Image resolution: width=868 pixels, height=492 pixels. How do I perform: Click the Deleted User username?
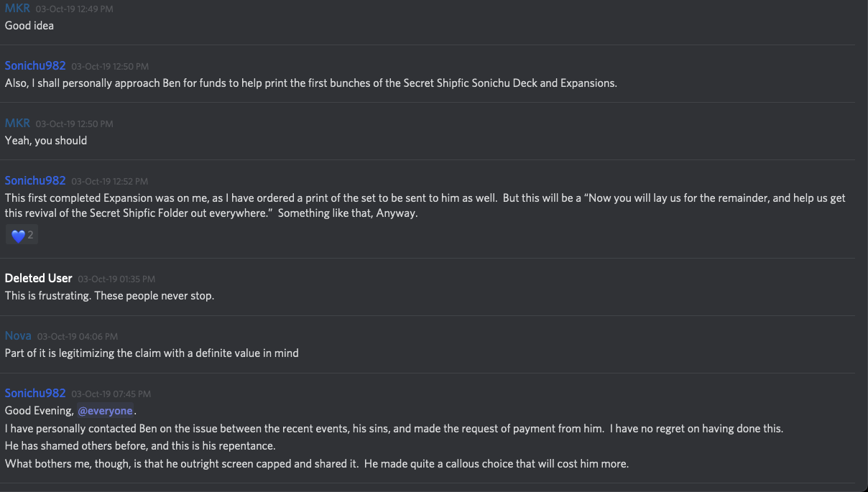point(38,278)
